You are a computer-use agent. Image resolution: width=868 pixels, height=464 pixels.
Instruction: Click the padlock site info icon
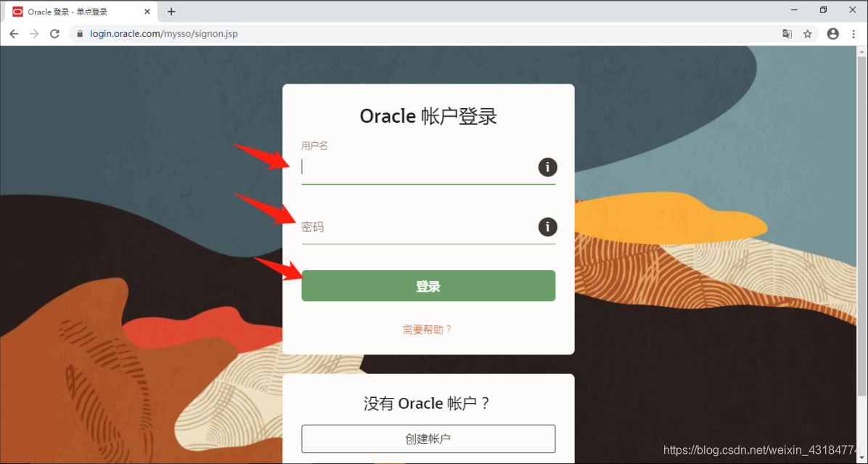click(80, 34)
